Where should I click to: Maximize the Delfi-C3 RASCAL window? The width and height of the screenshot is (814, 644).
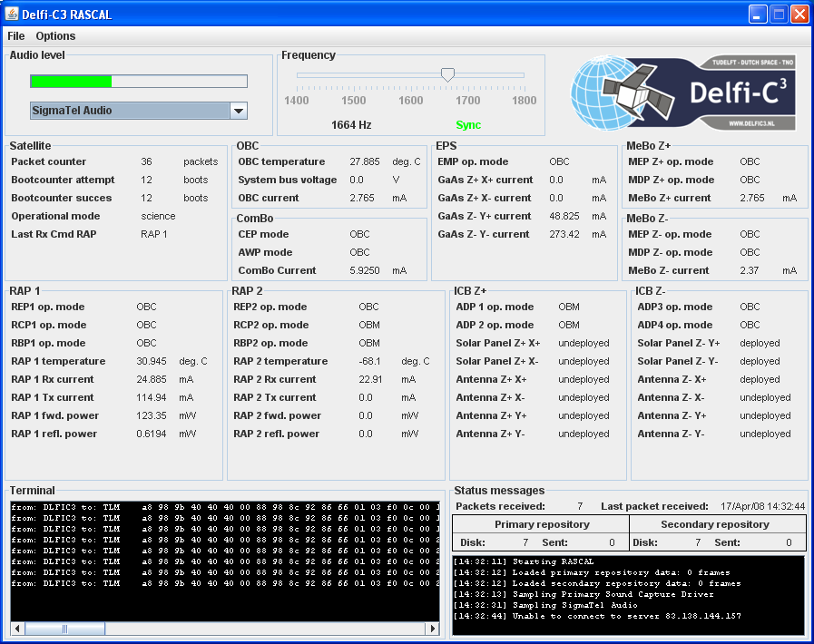[x=779, y=14]
